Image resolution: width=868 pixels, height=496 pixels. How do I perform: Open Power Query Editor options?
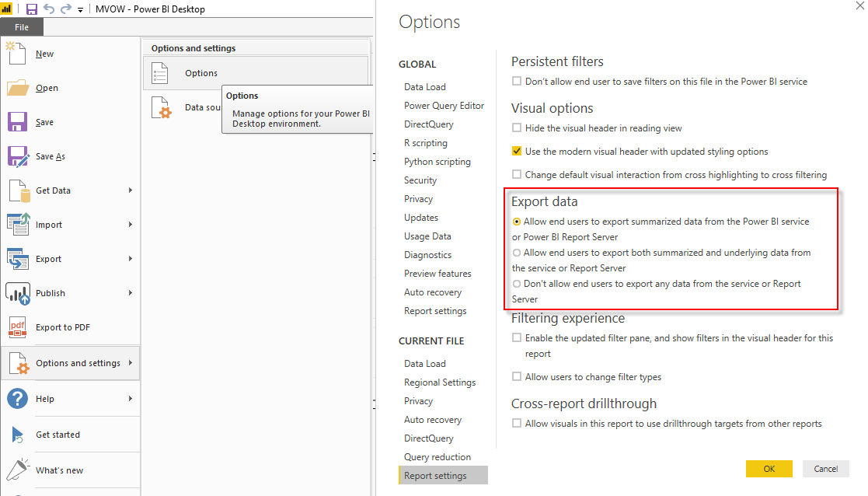pos(444,106)
